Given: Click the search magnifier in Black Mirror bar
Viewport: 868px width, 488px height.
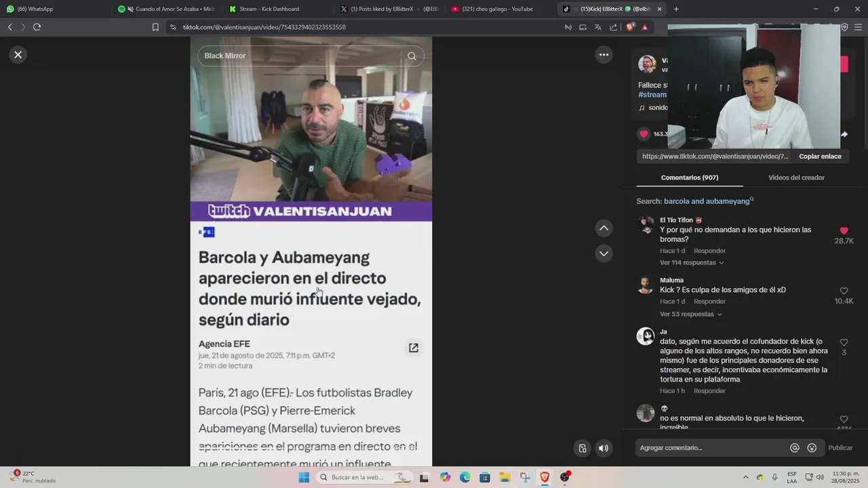Looking at the screenshot, I should tap(412, 56).
